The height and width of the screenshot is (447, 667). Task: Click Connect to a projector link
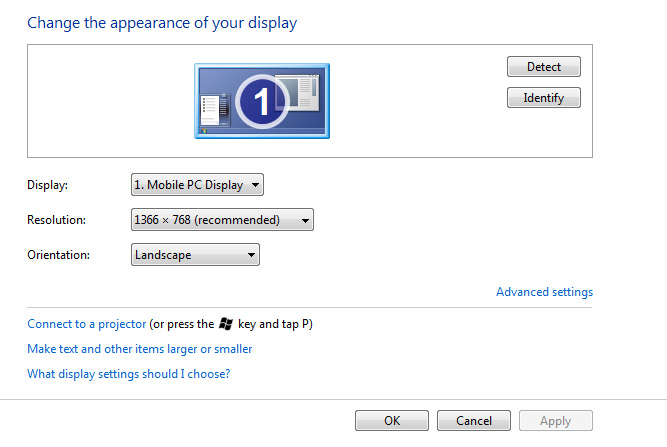(86, 324)
